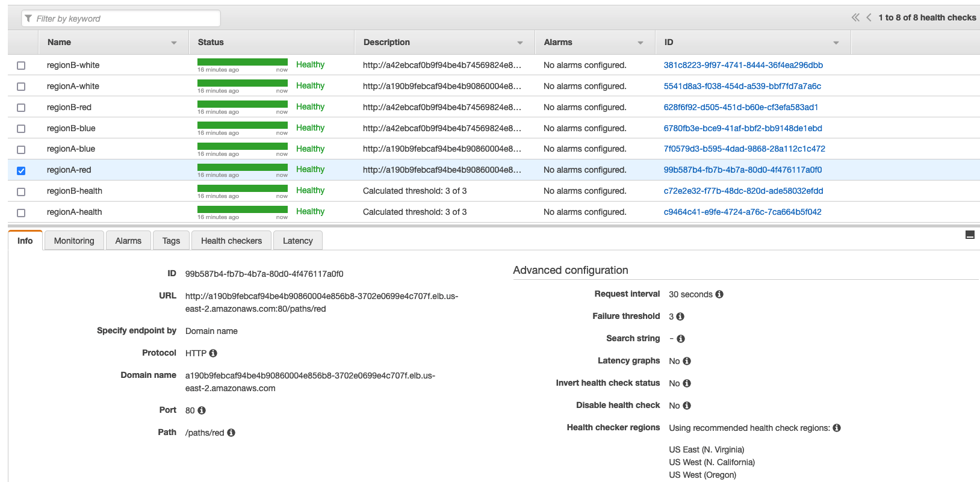Open the Health checkers tab

click(231, 241)
